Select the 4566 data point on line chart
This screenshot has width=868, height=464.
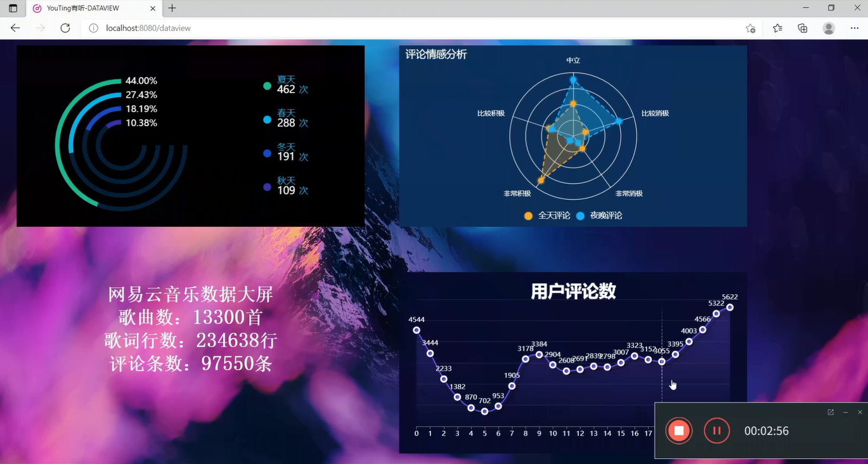pyautogui.click(x=703, y=330)
